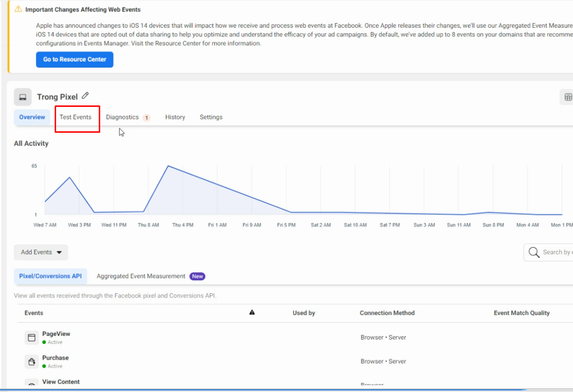The height and width of the screenshot is (392, 573).
Task: Click the Search by event input field
Action: (549, 252)
